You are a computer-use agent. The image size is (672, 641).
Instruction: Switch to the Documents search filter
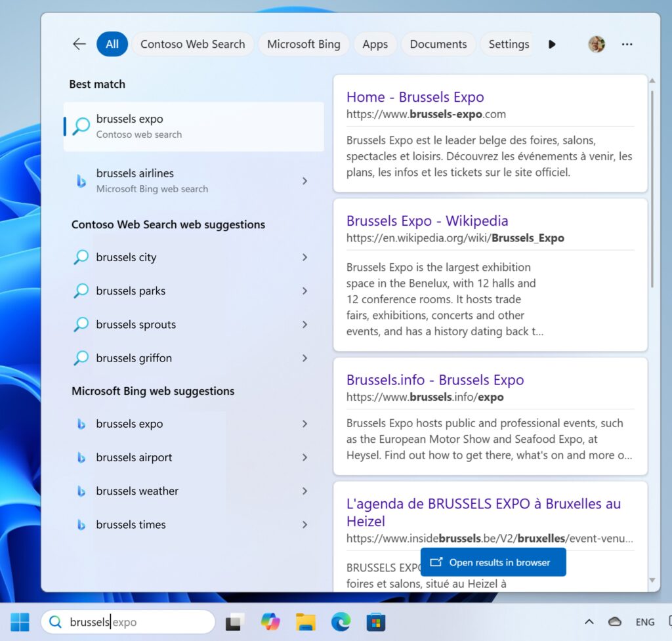pos(438,44)
